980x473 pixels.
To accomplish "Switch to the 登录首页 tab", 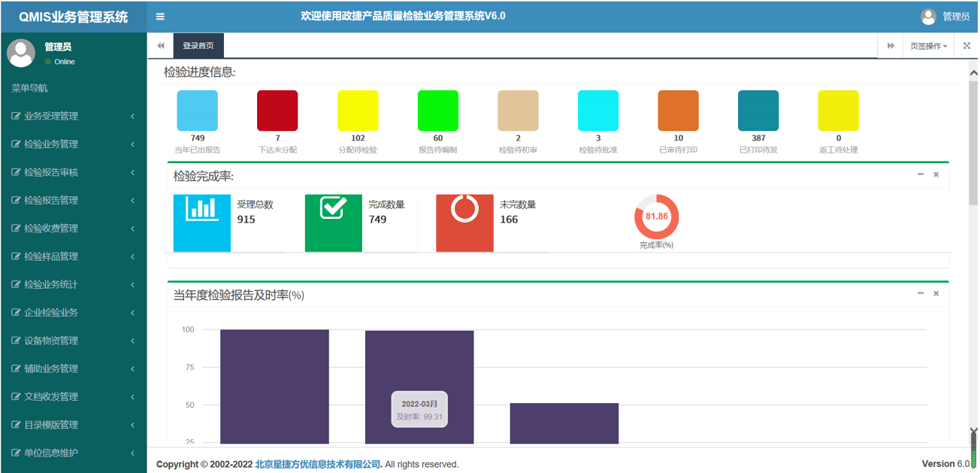I will (x=198, y=46).
